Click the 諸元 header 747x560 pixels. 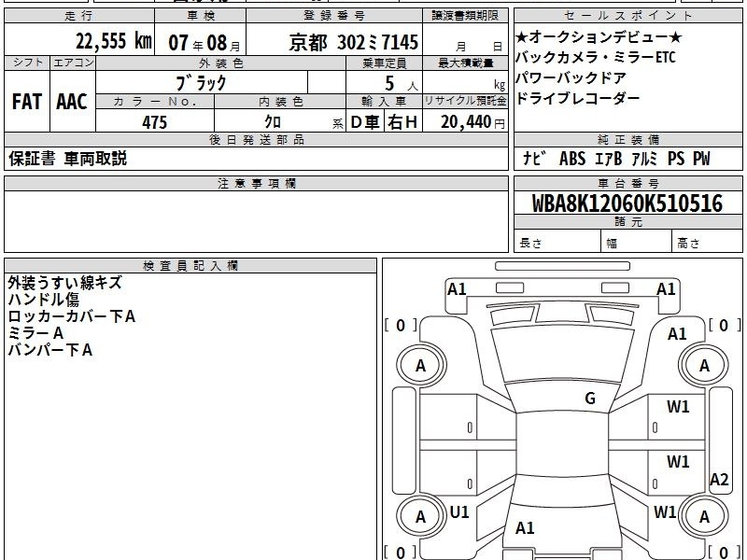pos(627,221)
